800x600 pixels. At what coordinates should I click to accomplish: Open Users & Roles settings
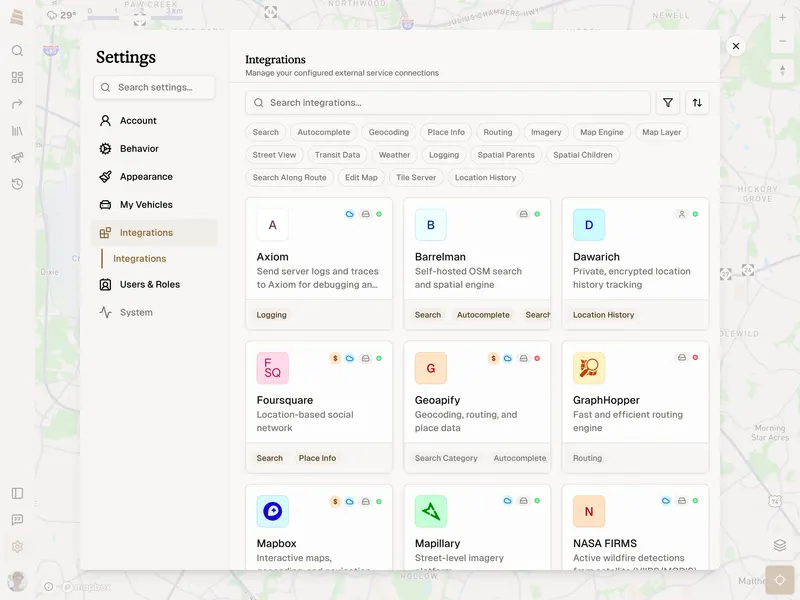tap(155, 284)
